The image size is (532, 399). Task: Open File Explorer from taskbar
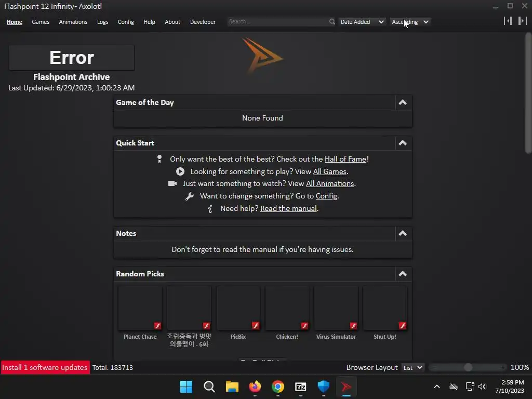click(x=232, y=387)
